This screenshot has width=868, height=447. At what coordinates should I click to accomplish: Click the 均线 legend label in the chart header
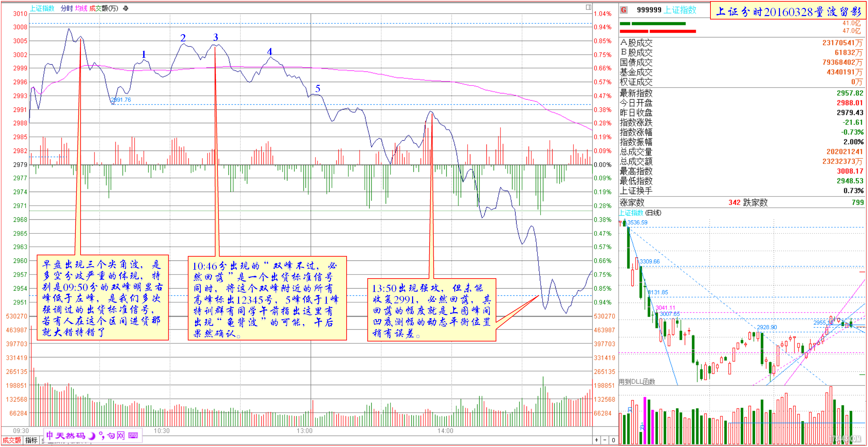81,8
